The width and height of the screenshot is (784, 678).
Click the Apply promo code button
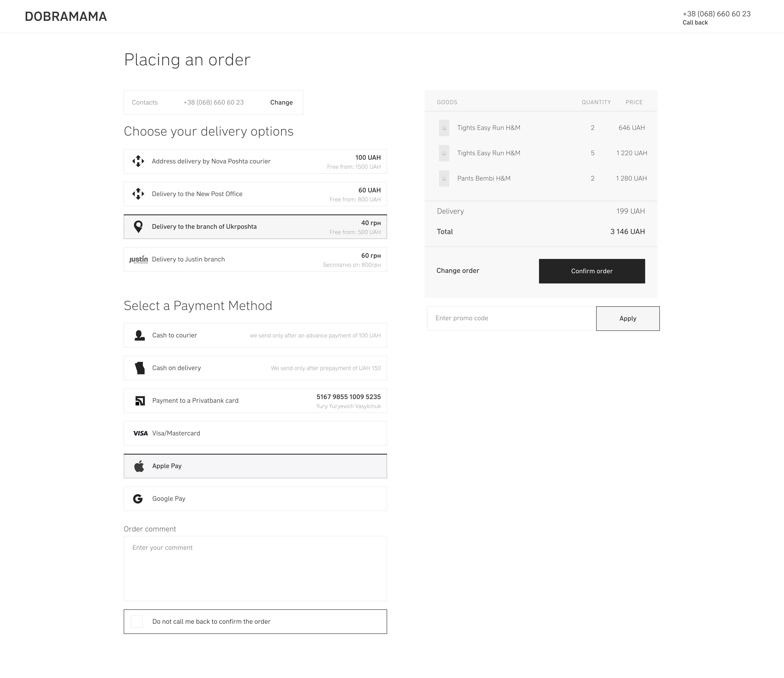pyautogui.click(x=628, y=318)
